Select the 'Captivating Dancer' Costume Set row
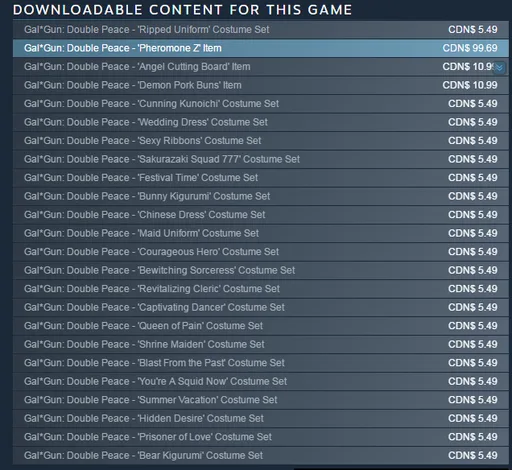 pyautogui.click(x=261, y=307)
